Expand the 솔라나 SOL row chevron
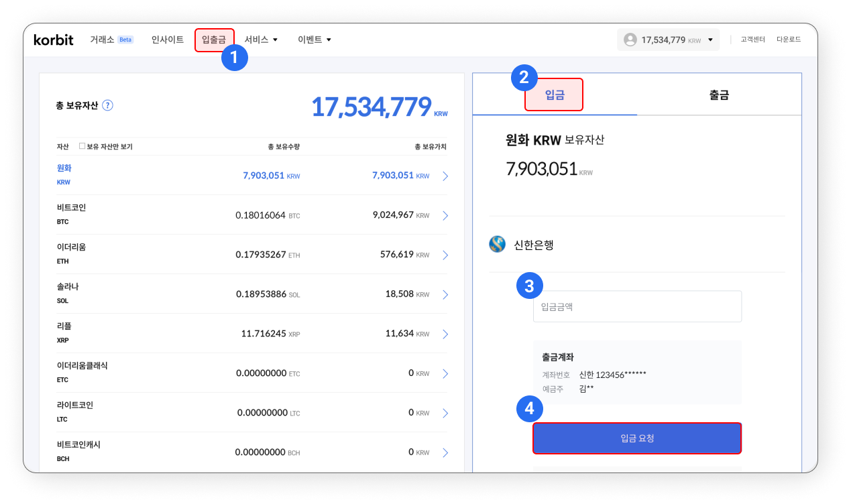Image resolution: width=849 pixels, height=504 pixels. (445, 294)
